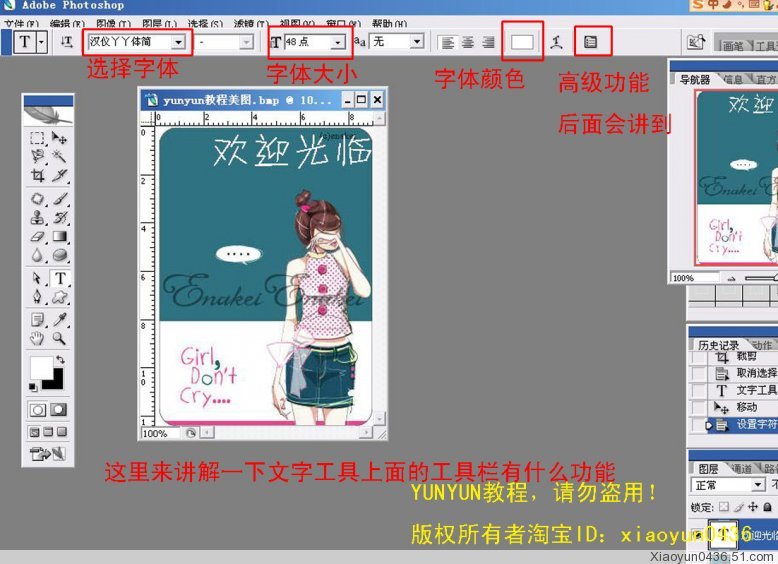778x564 pixels.
Task: Open the Create Warped Text dialog
Action: (x=556, y=43)
